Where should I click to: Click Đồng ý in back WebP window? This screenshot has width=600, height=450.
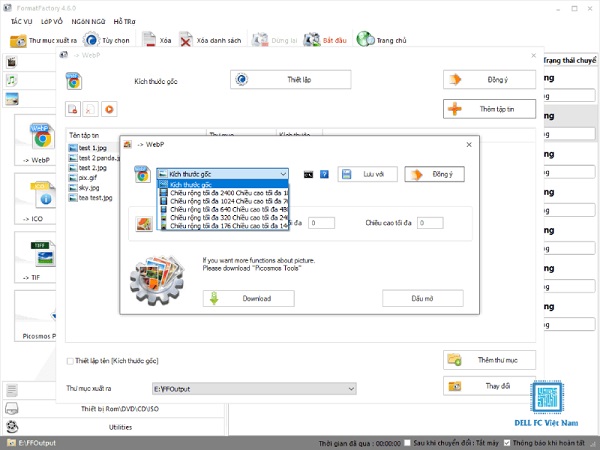[489, 80]
